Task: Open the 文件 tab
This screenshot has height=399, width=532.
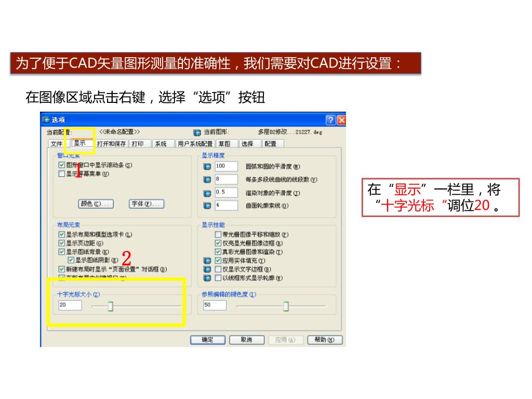Action: pos(57,144)
